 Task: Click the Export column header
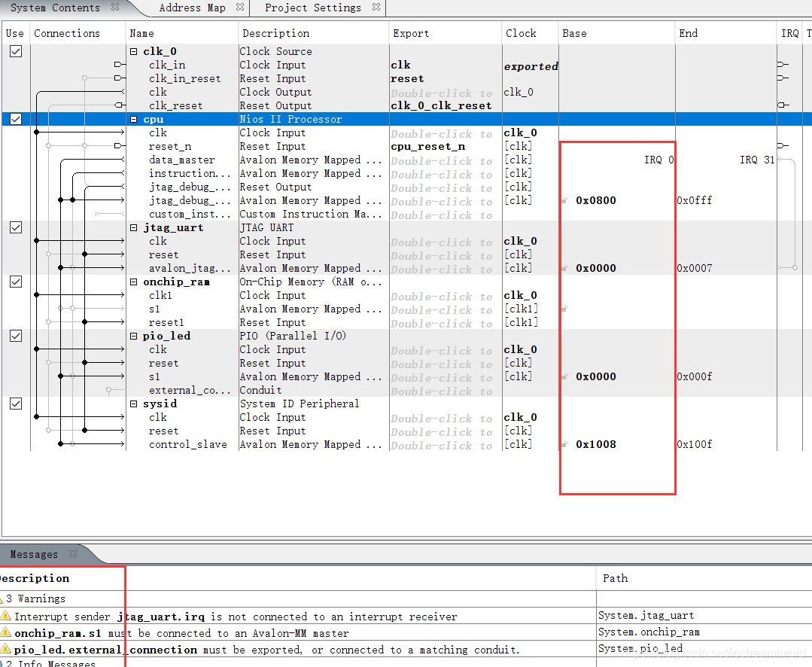[411, 33]
